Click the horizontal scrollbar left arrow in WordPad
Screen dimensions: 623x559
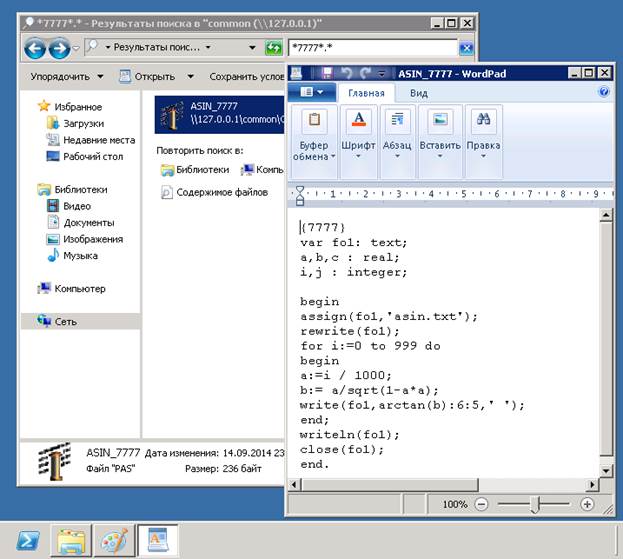pyautogui.click(x=294, y=485)
